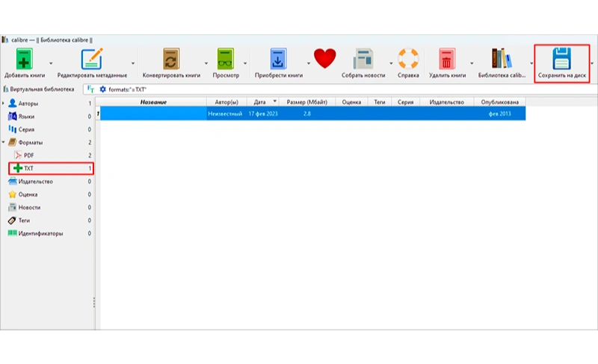Click size cell 2.8
The image size is (598, 364).
click(307, 114)
